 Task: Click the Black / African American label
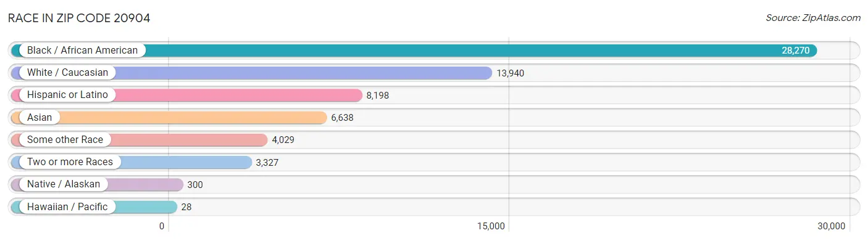(x=82, y=50)
